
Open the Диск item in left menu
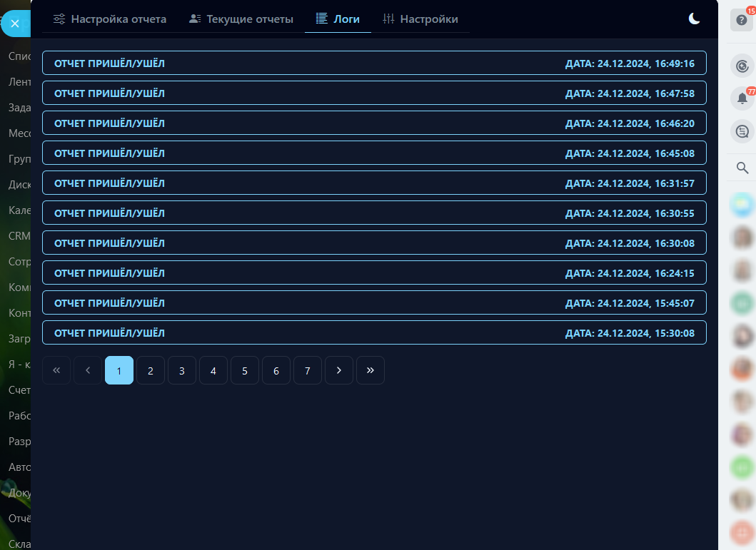tap(19, 185)
